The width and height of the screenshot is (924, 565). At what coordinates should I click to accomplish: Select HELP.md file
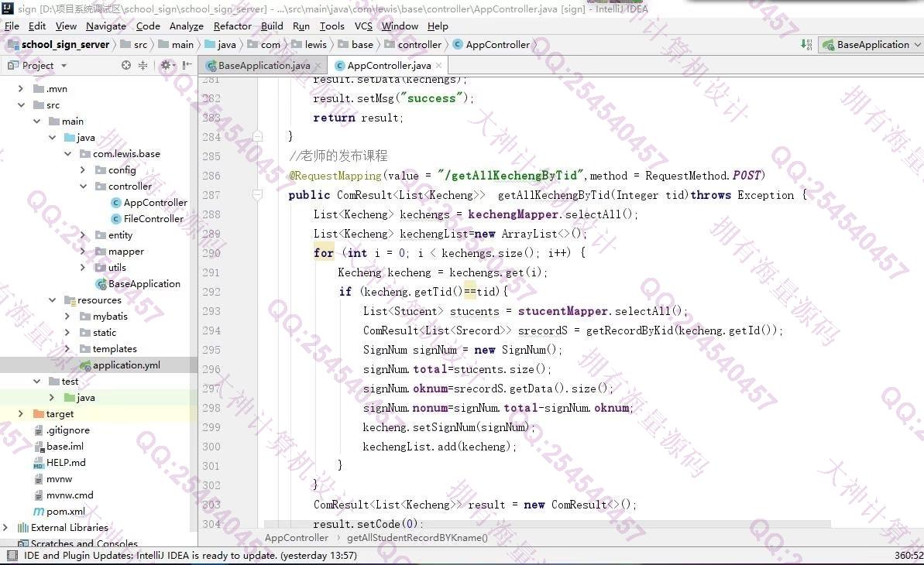pos(60,463)
